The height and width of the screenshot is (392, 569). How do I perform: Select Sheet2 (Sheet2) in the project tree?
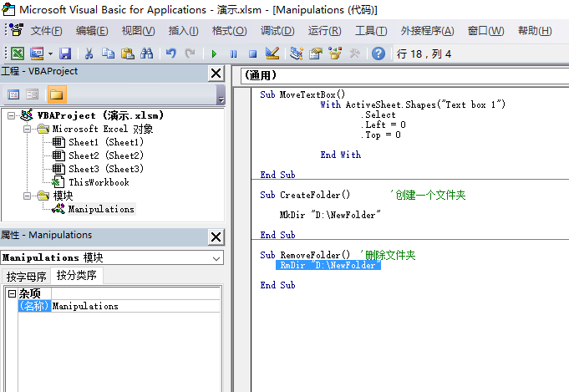click(x=106, y=155)
